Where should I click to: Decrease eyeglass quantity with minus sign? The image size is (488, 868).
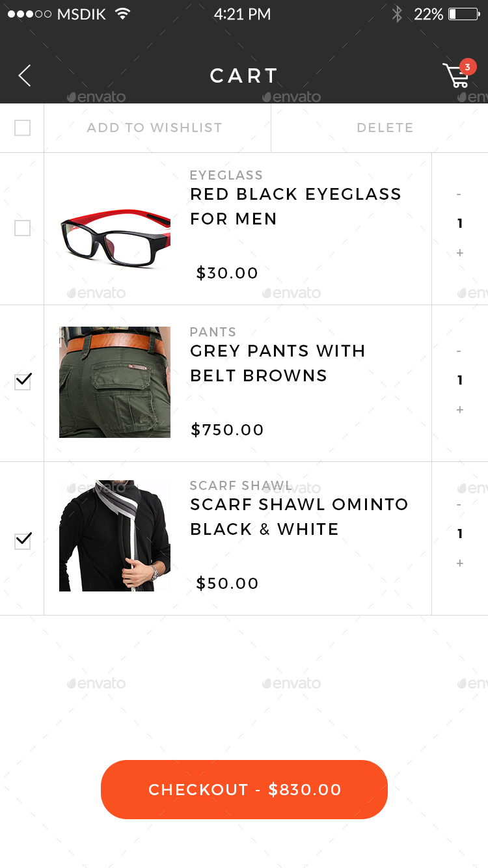point(459,195)
